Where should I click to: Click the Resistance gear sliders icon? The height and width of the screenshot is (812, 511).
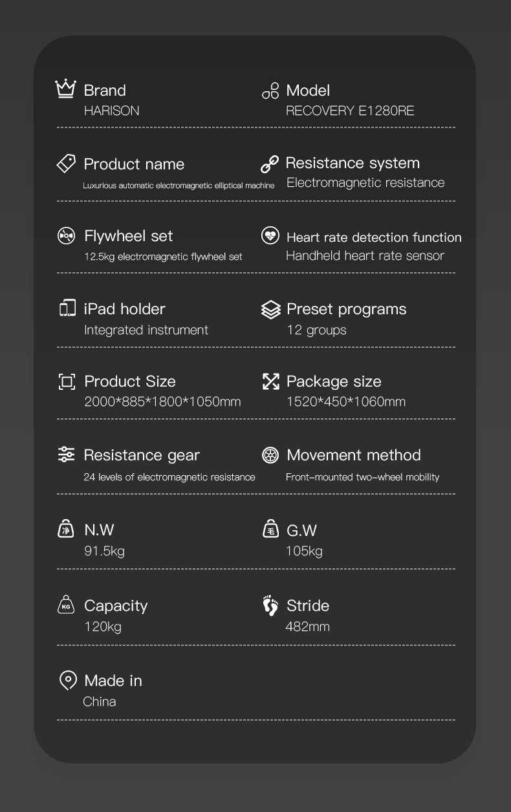click(67, 454)
